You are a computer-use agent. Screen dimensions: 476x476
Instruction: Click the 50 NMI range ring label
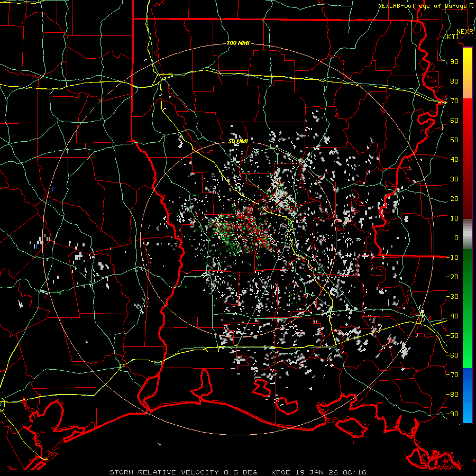[239, 141]
